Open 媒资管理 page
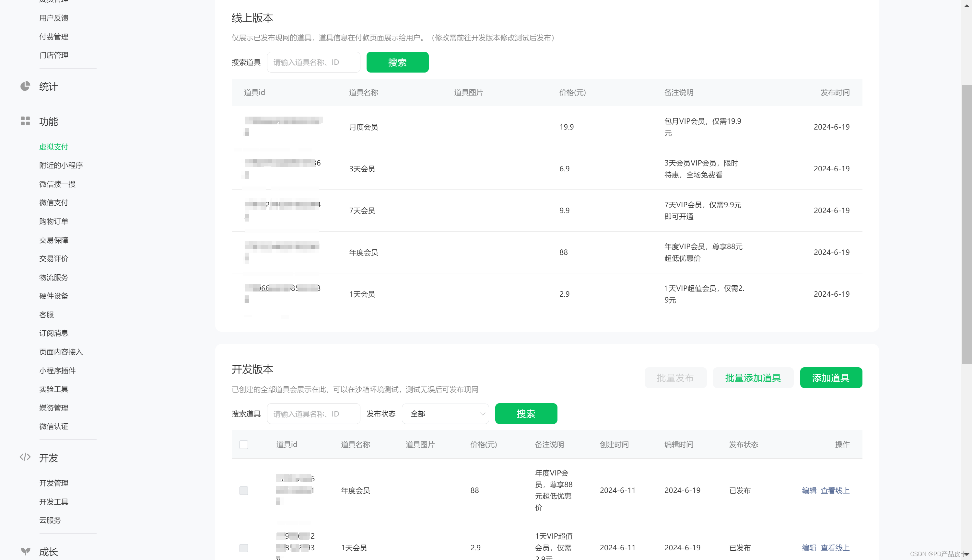The height and width of the screenshot is (560, 972). click(54, 408)
